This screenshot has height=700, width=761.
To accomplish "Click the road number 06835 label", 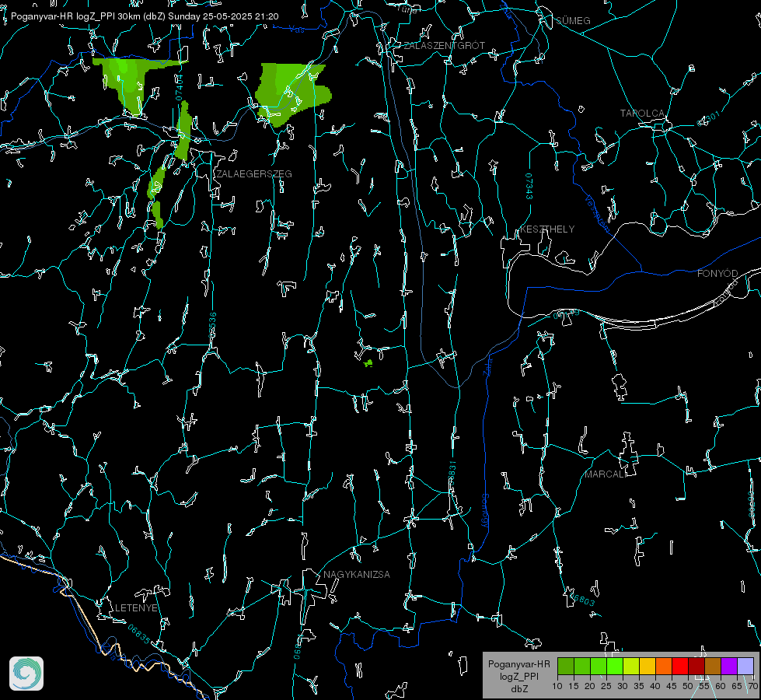I will click(x=139, y=635).
